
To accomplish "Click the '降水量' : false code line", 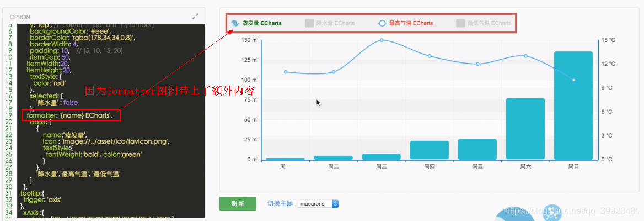I will point(57,102).
